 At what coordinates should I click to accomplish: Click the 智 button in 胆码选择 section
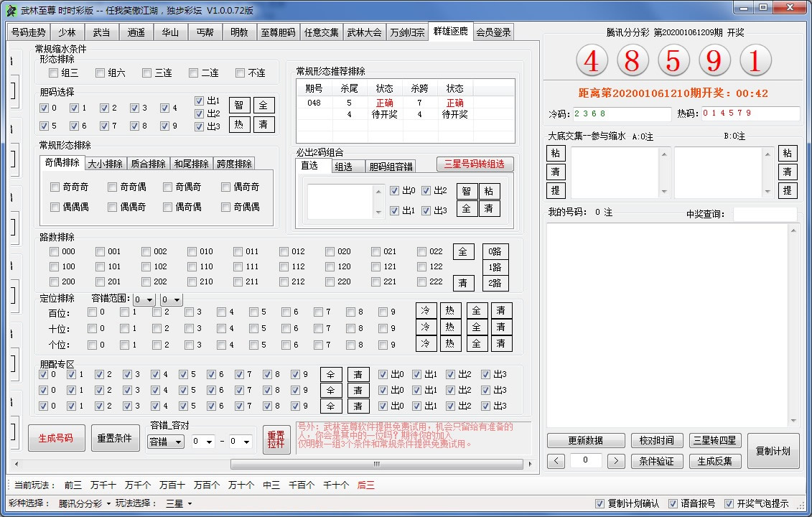point(240,106)
